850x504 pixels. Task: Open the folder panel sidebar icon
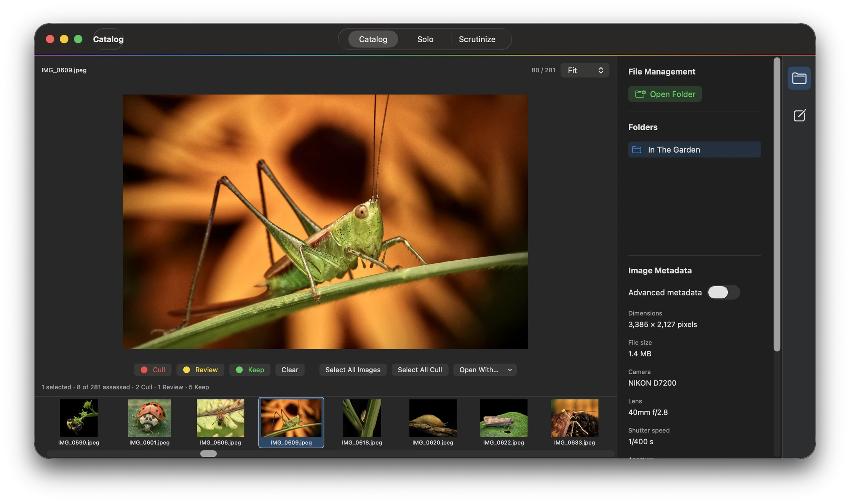pyautogui.click(x=799, y=78)
